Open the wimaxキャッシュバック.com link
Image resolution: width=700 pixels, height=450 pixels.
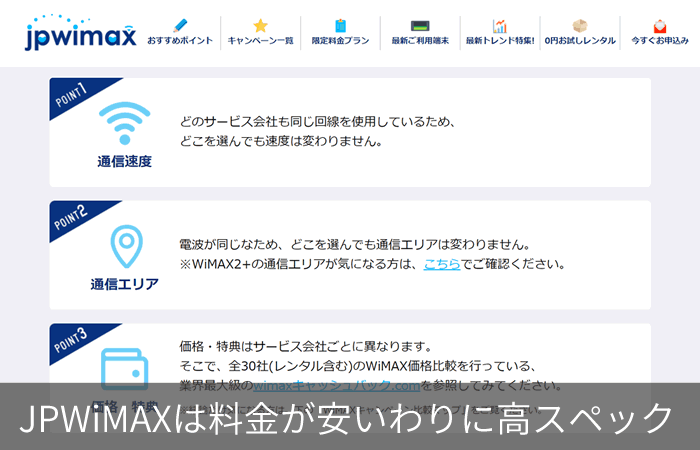click(x=336, y=385)
